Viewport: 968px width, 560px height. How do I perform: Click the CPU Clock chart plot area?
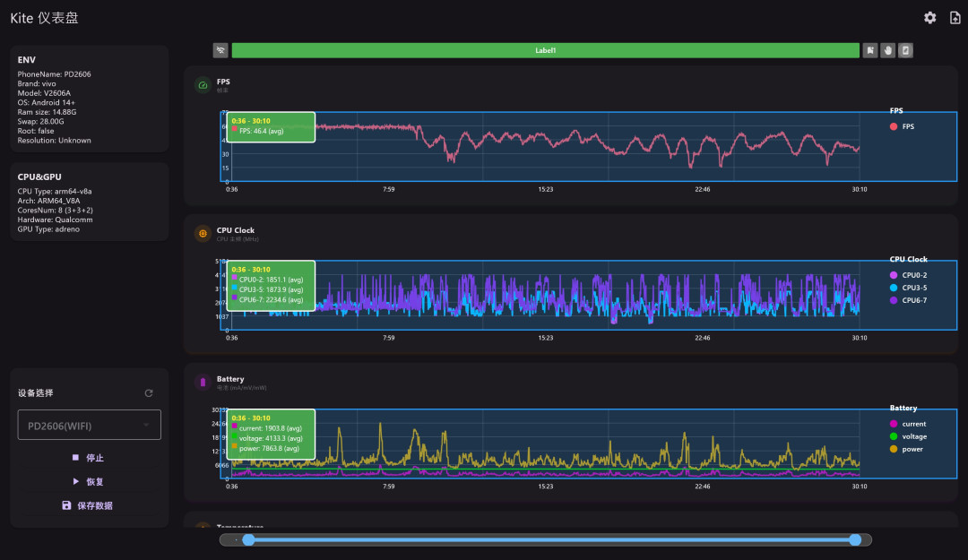click(x=588, y=295)
